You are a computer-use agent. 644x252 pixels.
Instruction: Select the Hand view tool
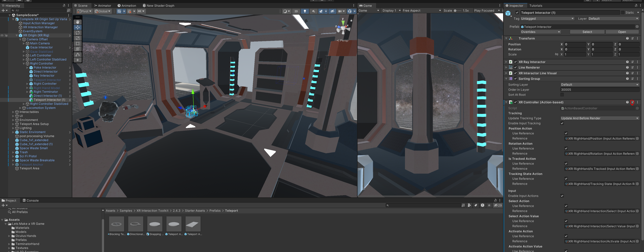(77, 22)
